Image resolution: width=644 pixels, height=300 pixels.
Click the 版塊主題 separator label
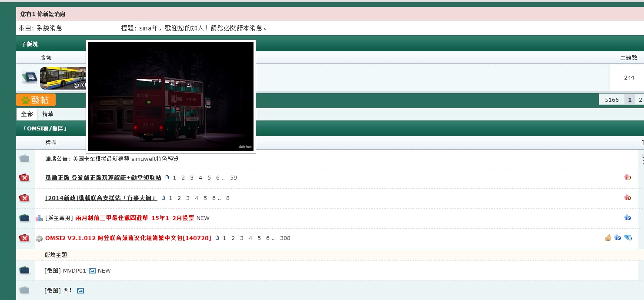click(56, 255)
